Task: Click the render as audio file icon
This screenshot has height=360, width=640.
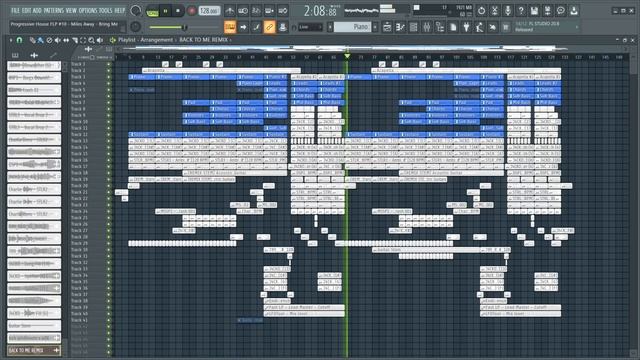Action: pyautogui.click(x=547, y=11)
